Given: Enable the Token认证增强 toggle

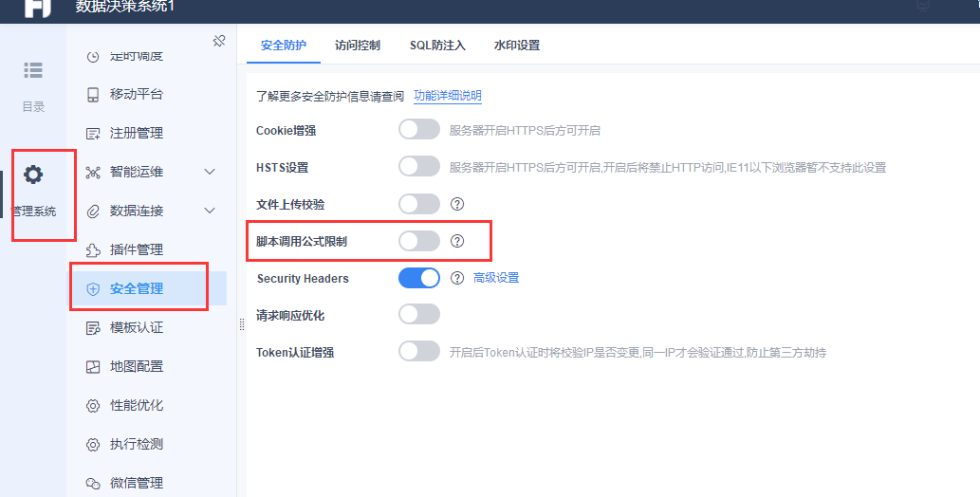Looking at the screenshot, I should [x=419, y=351].
